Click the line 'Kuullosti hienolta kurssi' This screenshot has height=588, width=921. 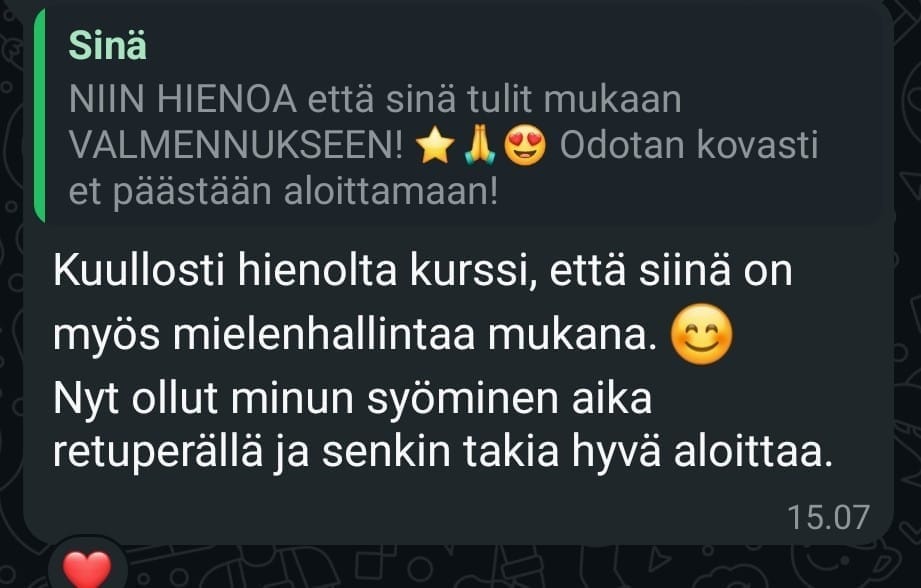[295, 271]
